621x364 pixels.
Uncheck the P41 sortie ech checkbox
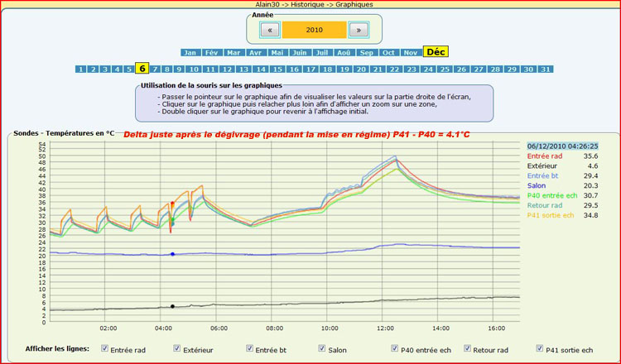(x=540, y=349)
